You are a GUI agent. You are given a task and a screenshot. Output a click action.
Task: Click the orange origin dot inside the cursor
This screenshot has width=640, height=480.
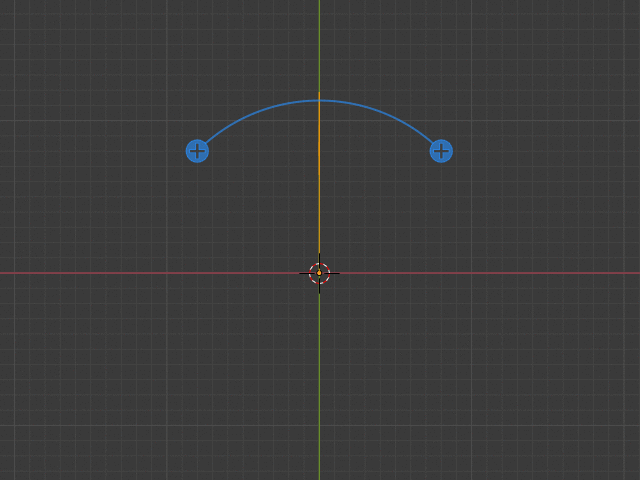(x=319, y=273)
